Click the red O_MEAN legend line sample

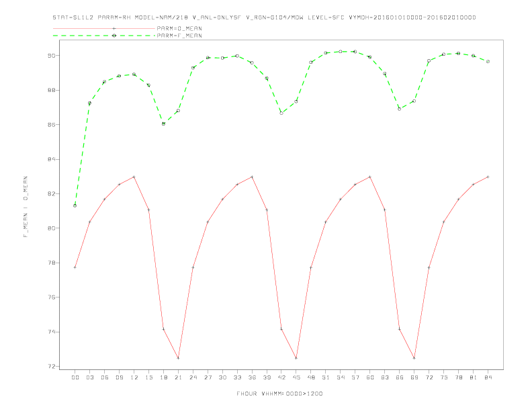click(x=104, y=28)
